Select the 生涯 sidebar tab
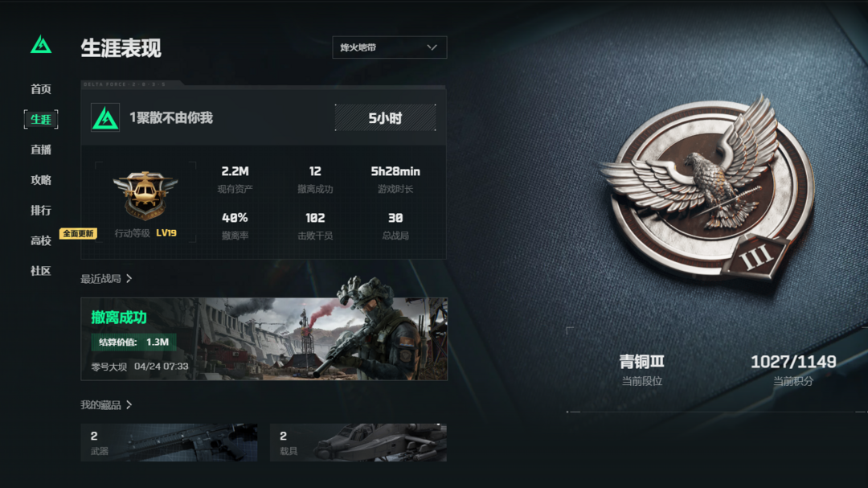 pyautogui.click(x=41, y=119)
